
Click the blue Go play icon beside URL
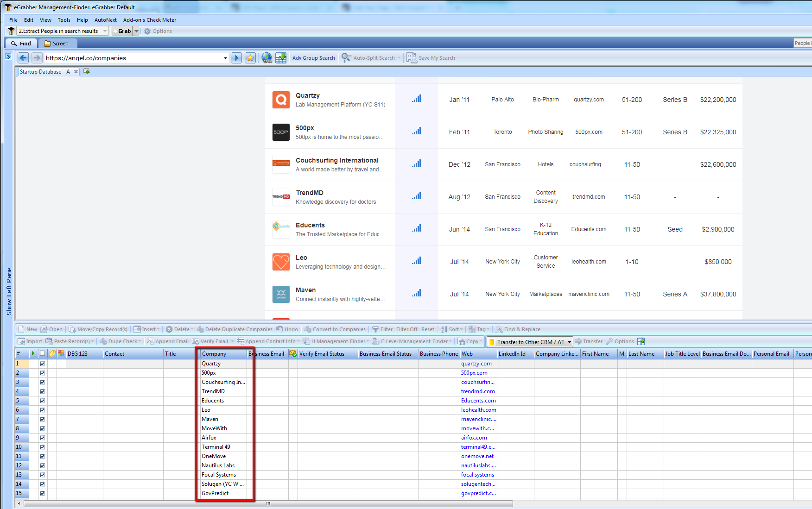pos(236,58)
